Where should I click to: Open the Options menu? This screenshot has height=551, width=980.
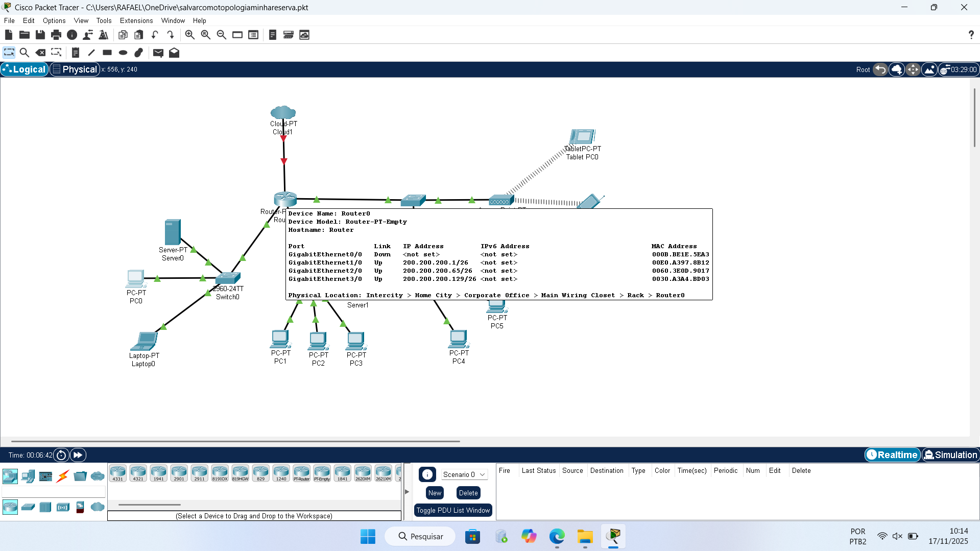(54, 20)
